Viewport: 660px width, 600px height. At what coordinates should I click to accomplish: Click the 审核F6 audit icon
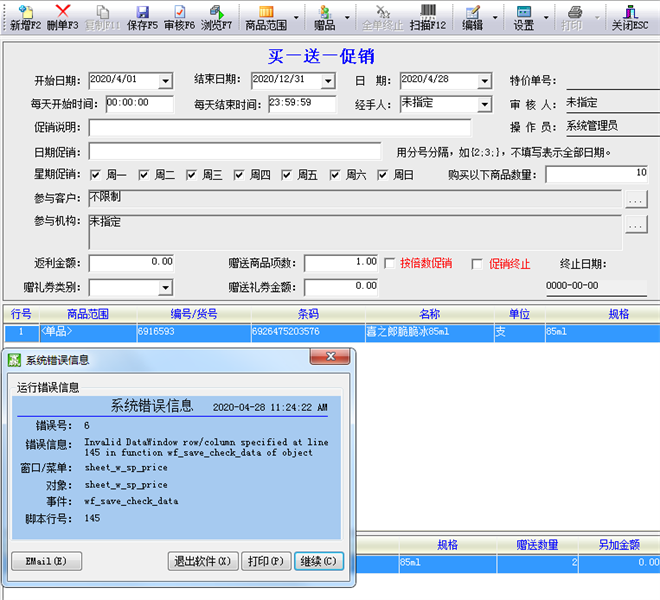point(179,12)
